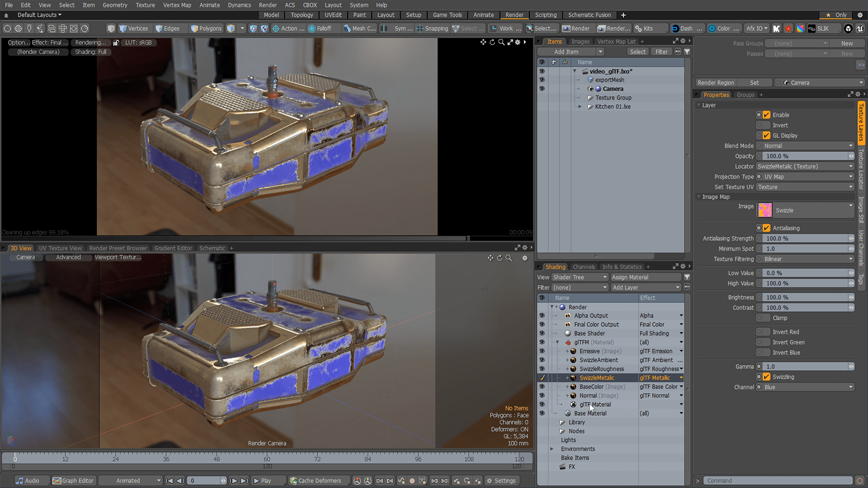Open the Blend Mode dropdown

click(805, 145)
